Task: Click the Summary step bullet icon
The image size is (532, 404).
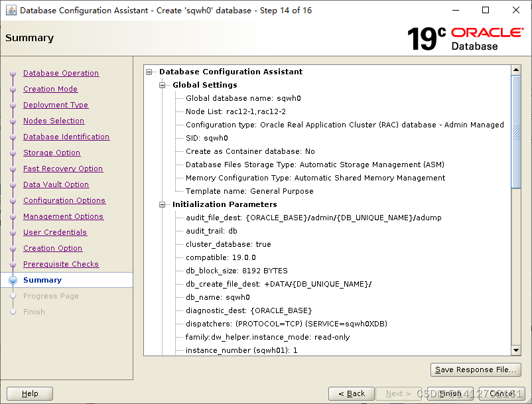Action: pyautogui.click(x=13, y=280)
